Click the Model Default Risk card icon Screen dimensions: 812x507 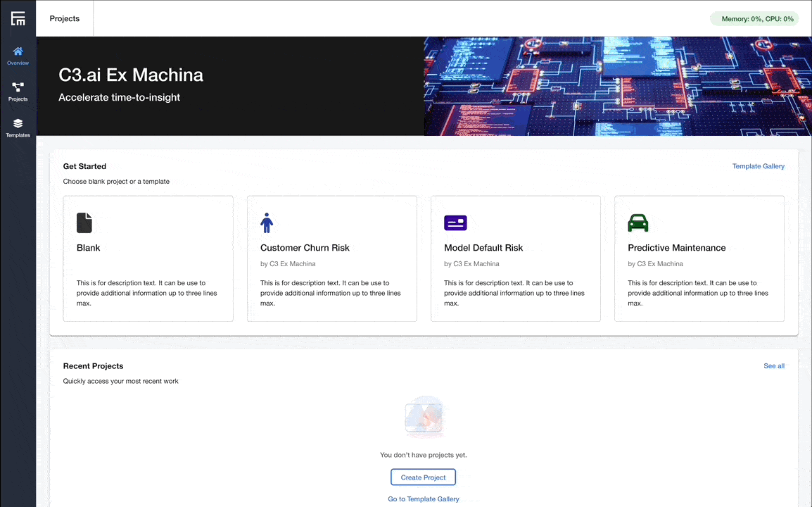[x=456, y=223]
